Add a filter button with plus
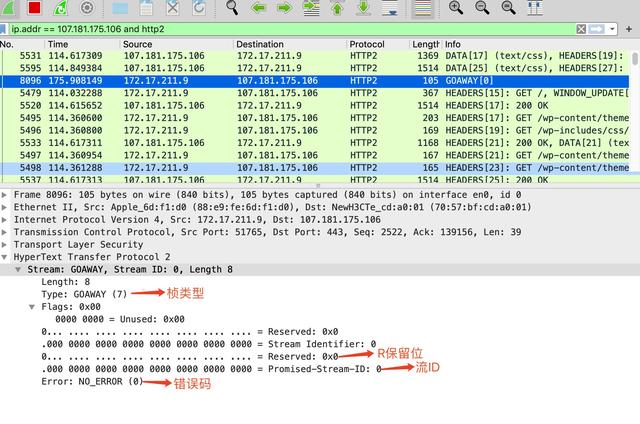The width and height of the screenshot is (640, 424). click(x=629, y=29)
